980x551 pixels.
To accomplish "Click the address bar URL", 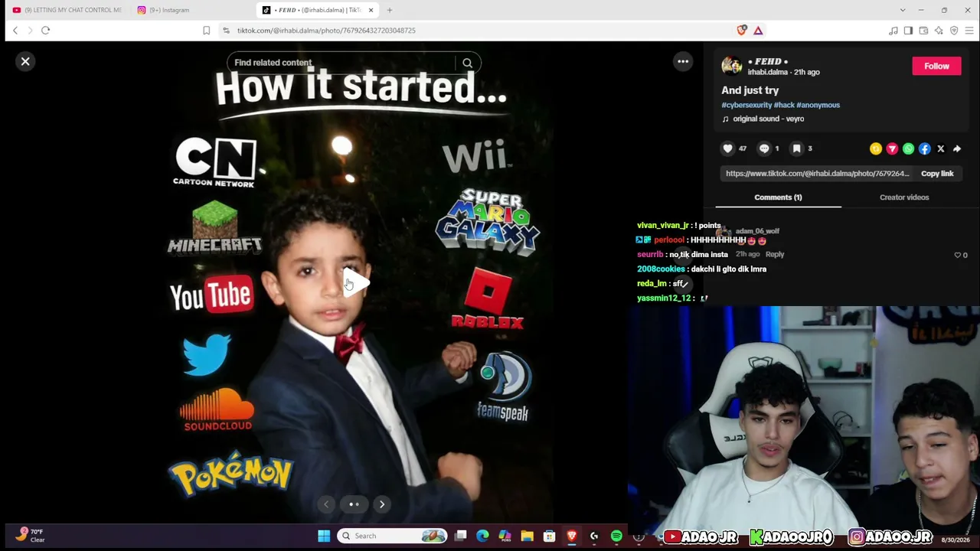I will click(326, 31).
